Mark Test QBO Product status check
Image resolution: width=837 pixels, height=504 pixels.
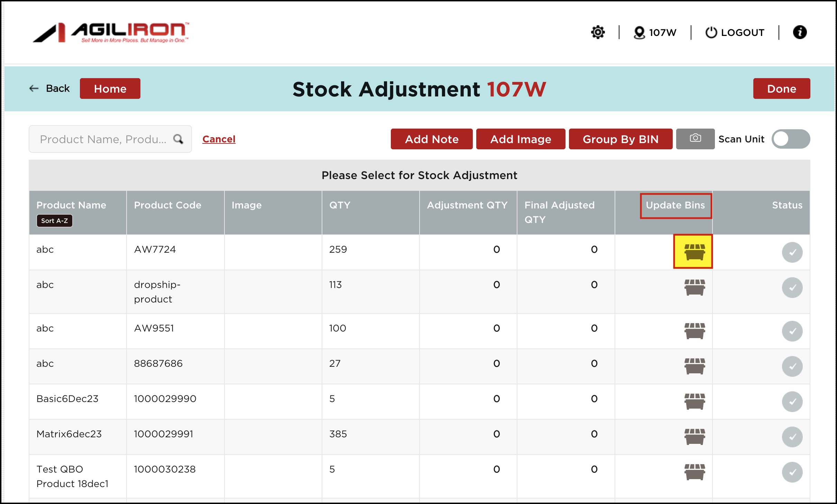click(792, 472)
